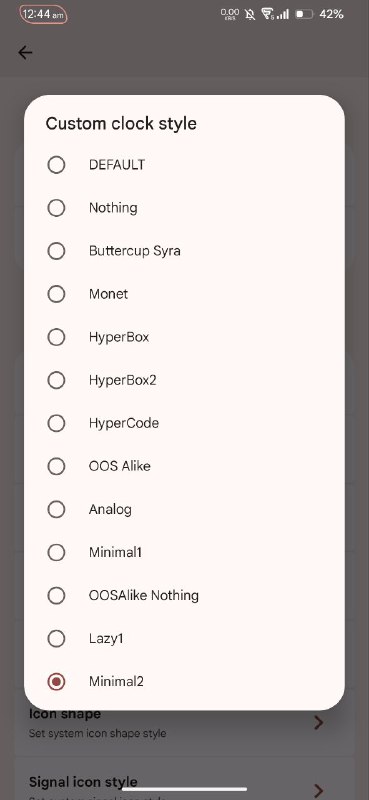Open Signal icon style chevron
Viewport: 369px width, 800px height.
point(319,790)
